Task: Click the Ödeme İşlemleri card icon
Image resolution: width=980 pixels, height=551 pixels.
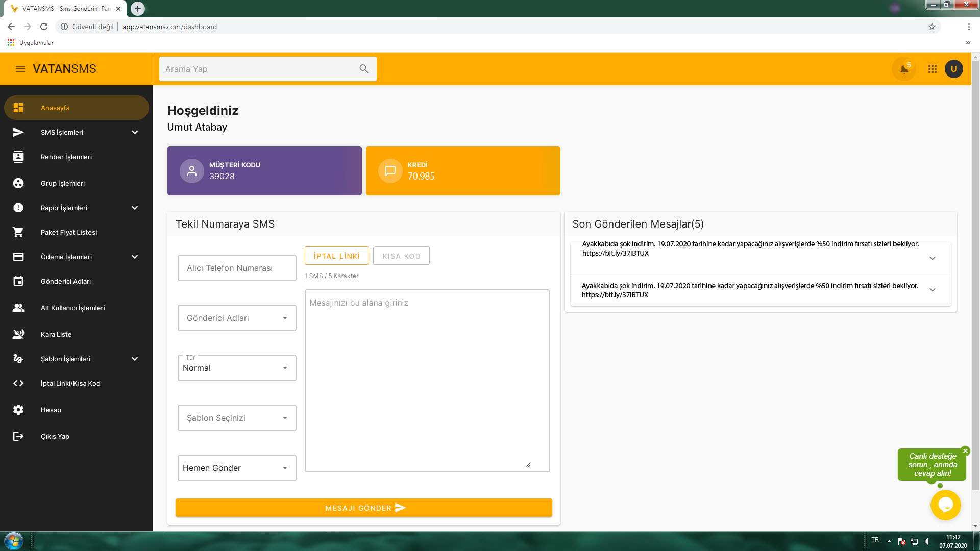Action: point(18,257)
